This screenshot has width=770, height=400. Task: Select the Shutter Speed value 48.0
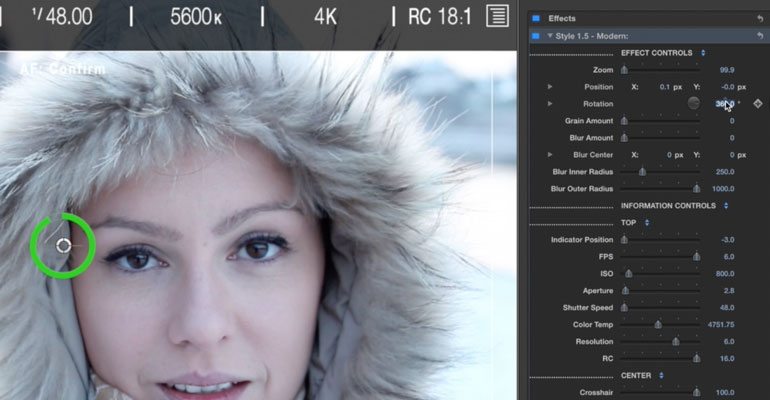click(727, 308)
